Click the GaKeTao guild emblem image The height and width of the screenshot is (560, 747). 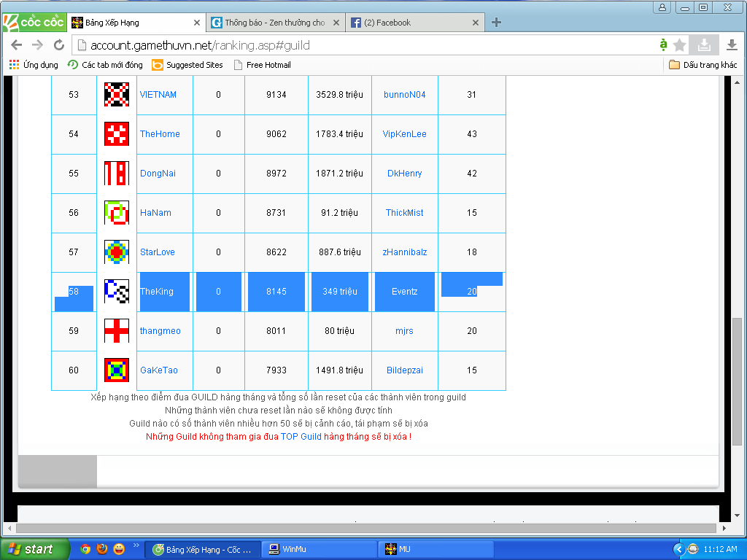tap(117, 370)
